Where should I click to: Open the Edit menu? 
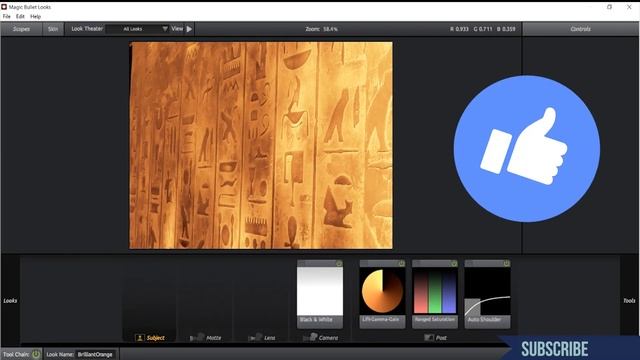pyautogui.click(x=20, y=17)
